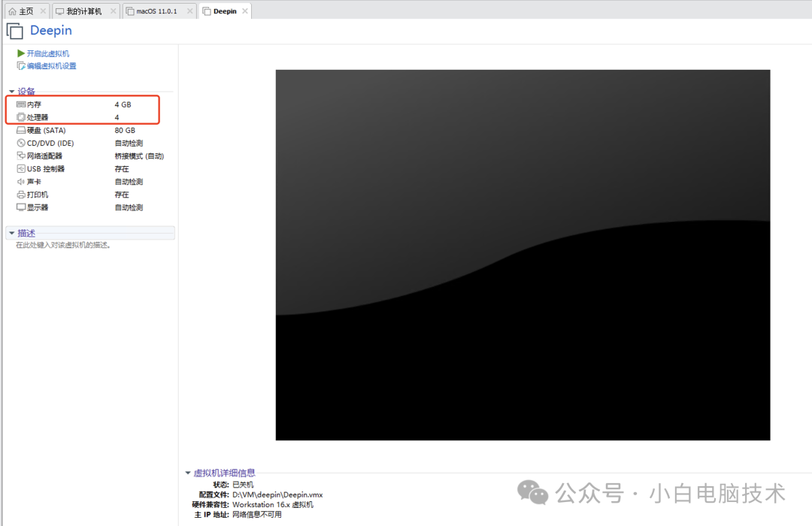Select the CD/DVD (IDE) disc icon
Viewport: 812px width, 526px height.
coord(21,143)
